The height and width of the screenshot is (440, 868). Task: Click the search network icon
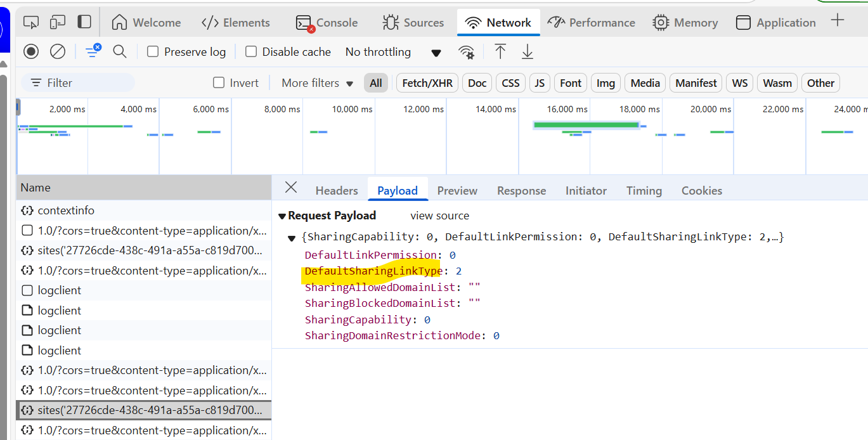120,51
